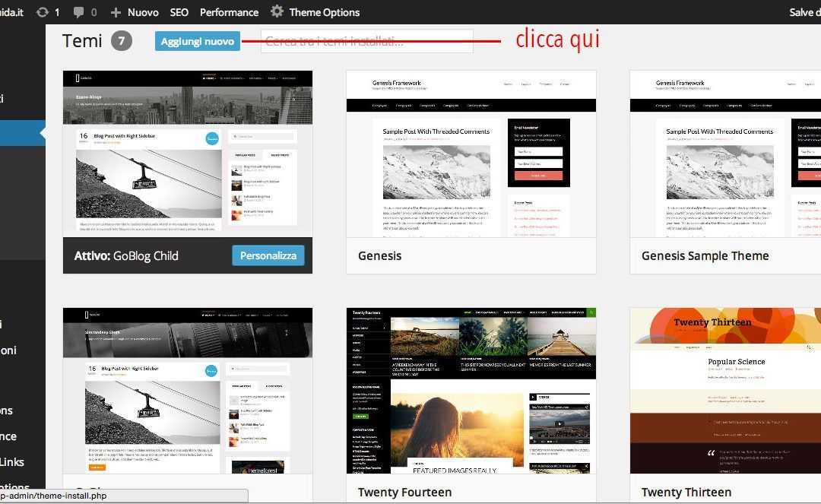Viewport: 821px width, 504px height.
Task: Click the theme count badge showing 7
Action: [122, 41]
